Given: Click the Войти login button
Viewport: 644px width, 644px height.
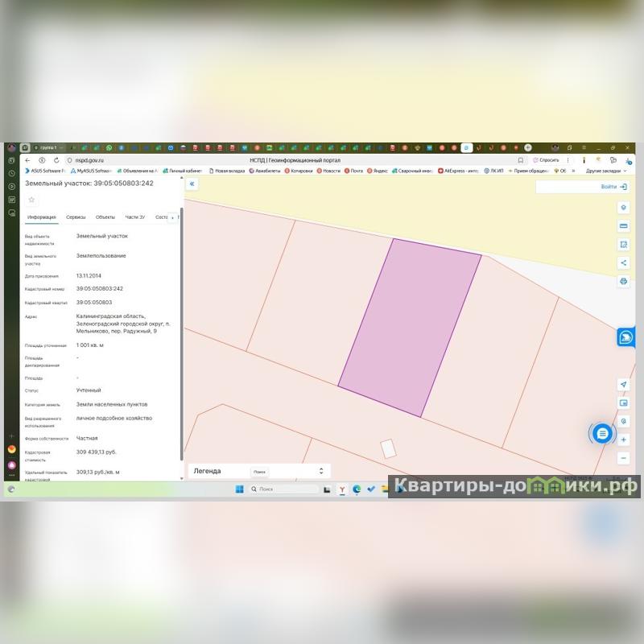Looking at the screenshot, I should click(x=613, y=187).
